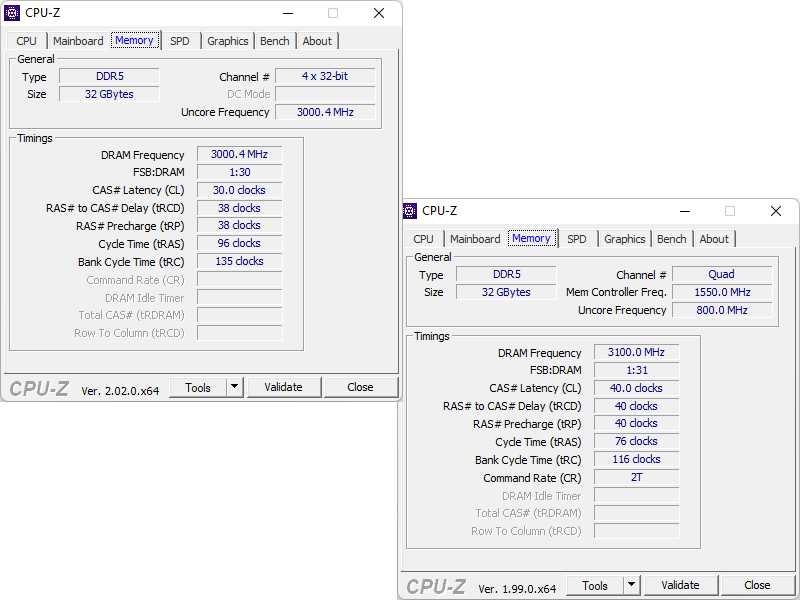Open the CPU tab in the 1.99.0 window
This screenshot has width=800, height=600.
pyautogui.click(x=423, y=239)
